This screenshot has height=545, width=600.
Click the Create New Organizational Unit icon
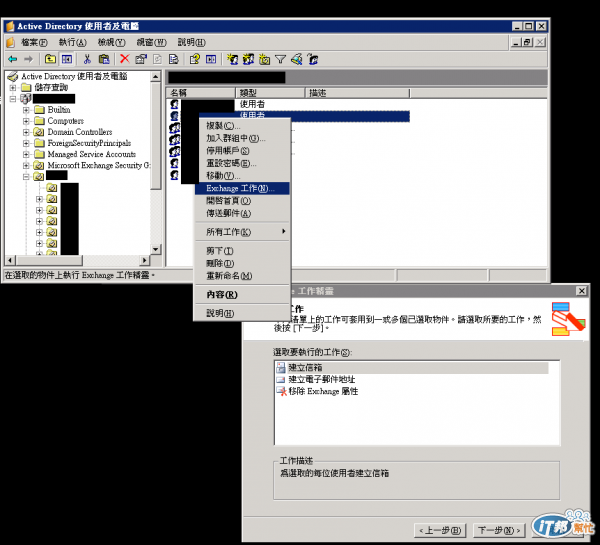tap(264, 59)
